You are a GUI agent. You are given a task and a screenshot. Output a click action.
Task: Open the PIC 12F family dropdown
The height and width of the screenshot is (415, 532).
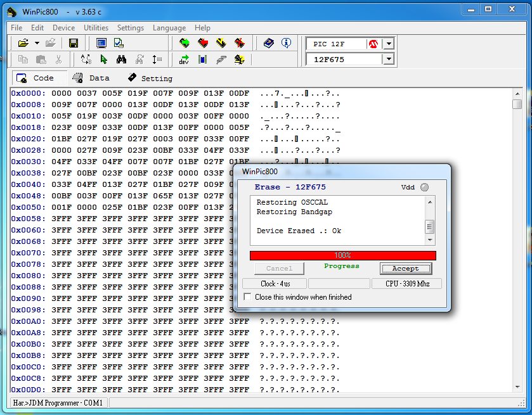[389, 44]
